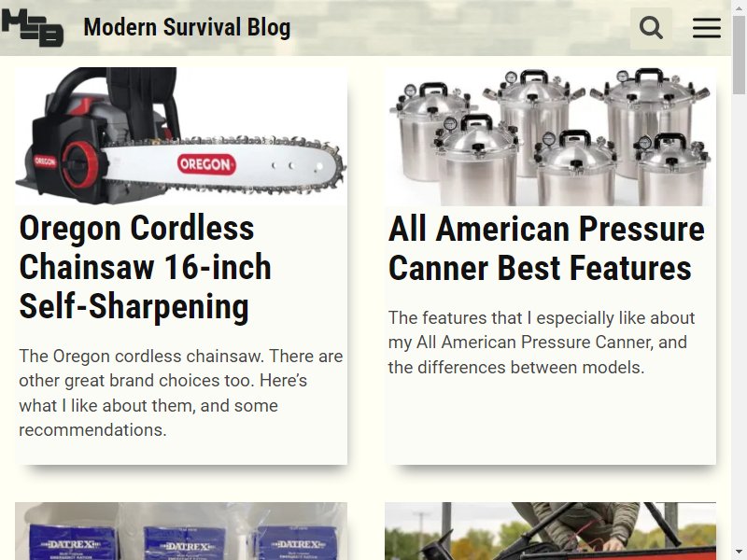Click the vertical scrollbar thumb
Viewport: 747px width, 560px height.
pos(739,55)
